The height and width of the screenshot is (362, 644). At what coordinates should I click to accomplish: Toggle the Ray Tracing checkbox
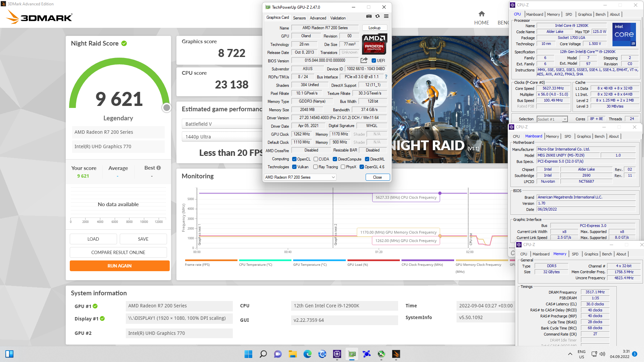(315, 167)
